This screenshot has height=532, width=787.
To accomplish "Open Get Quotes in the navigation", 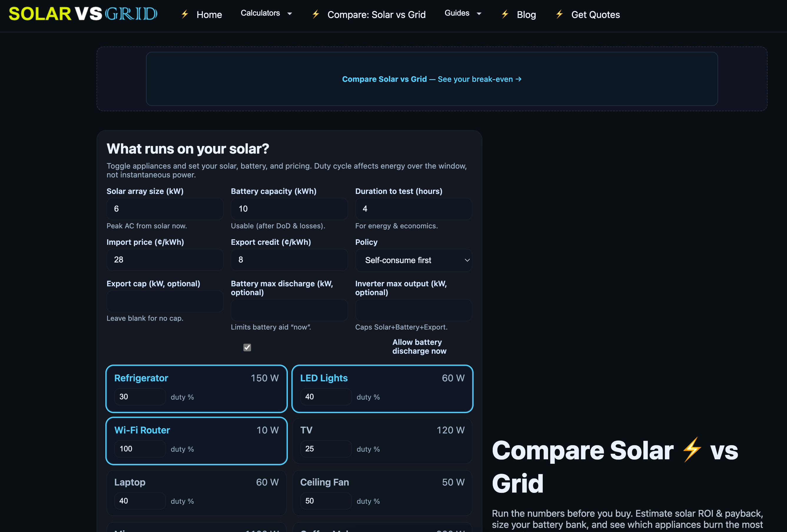I will tap(595, 14).
